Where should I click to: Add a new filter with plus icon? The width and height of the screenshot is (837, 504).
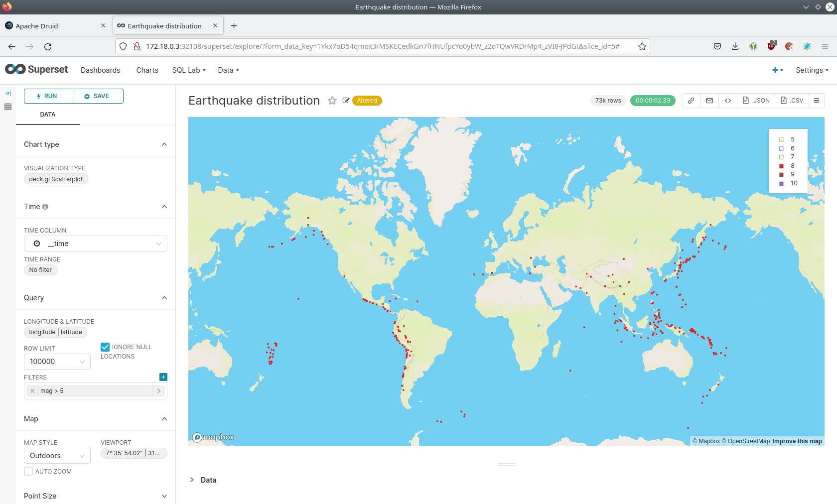pos(163,377)
